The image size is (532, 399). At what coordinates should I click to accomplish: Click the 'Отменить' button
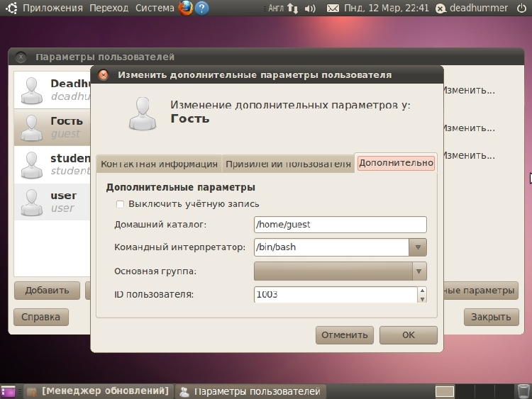345,335
